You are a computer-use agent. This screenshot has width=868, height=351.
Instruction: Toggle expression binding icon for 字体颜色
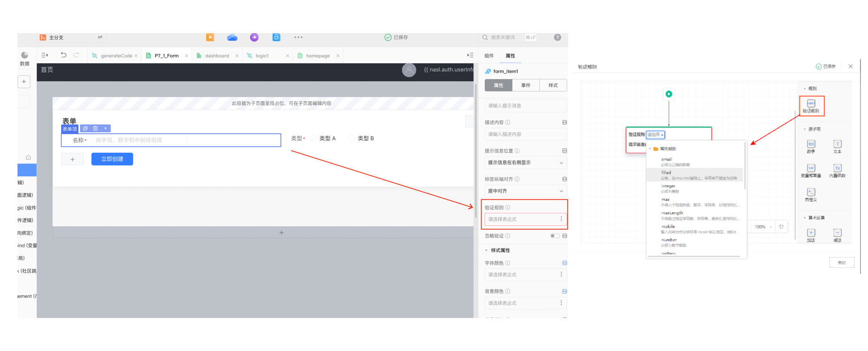click(564, 263)
